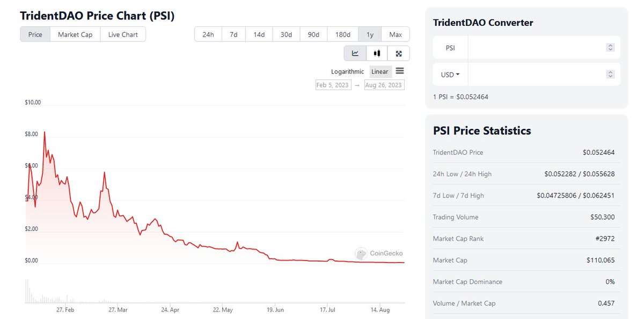Click the Market Cap Dominance 0% value
644x319 pixels.
(610, 281)
